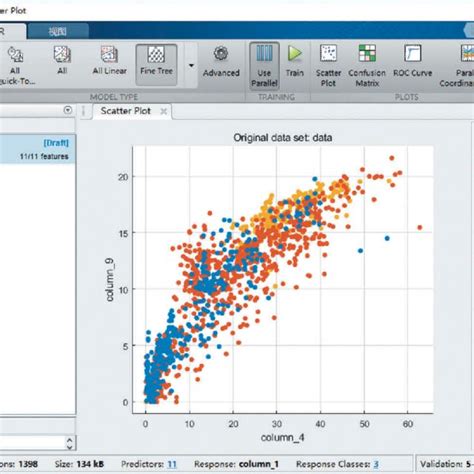
Task: Grab the document tab bar grip handle
Action: pyautogui.click(x=83, y=111)
